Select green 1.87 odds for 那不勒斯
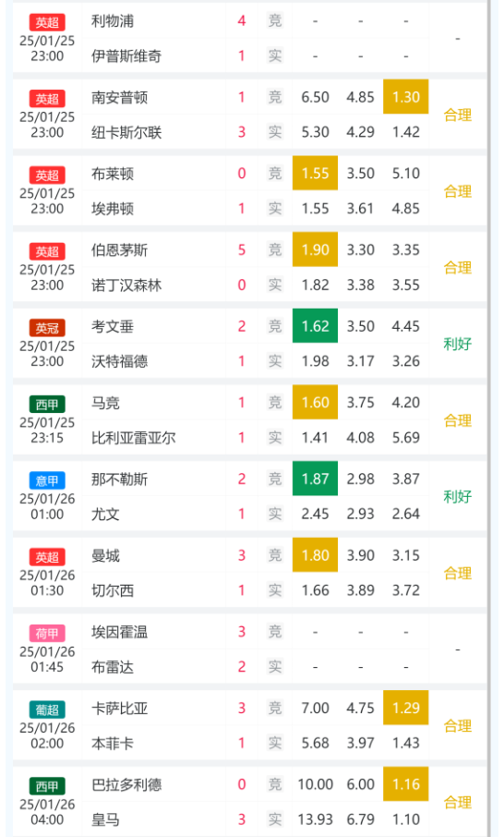The height and width of the screenshot is (837, 504). (315, 479)
